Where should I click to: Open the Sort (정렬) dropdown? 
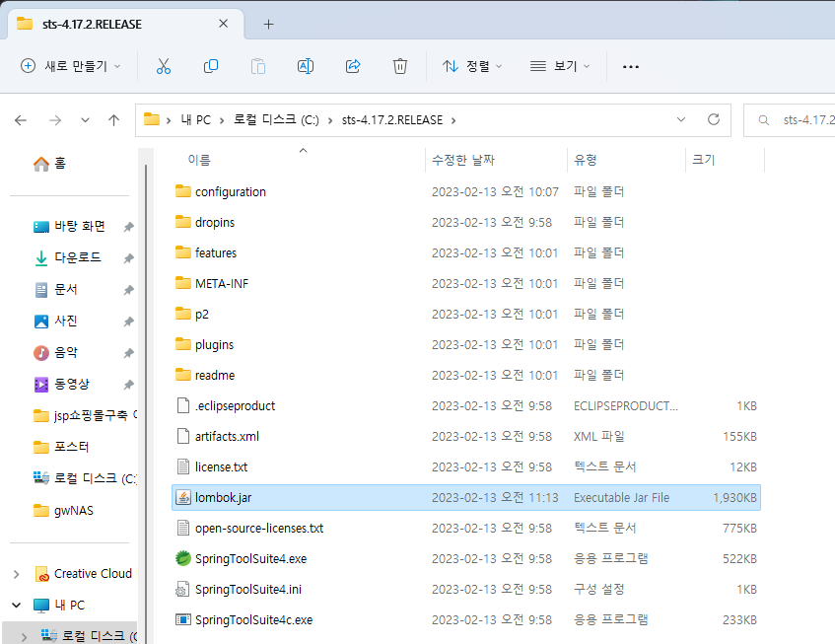(472, 66)
